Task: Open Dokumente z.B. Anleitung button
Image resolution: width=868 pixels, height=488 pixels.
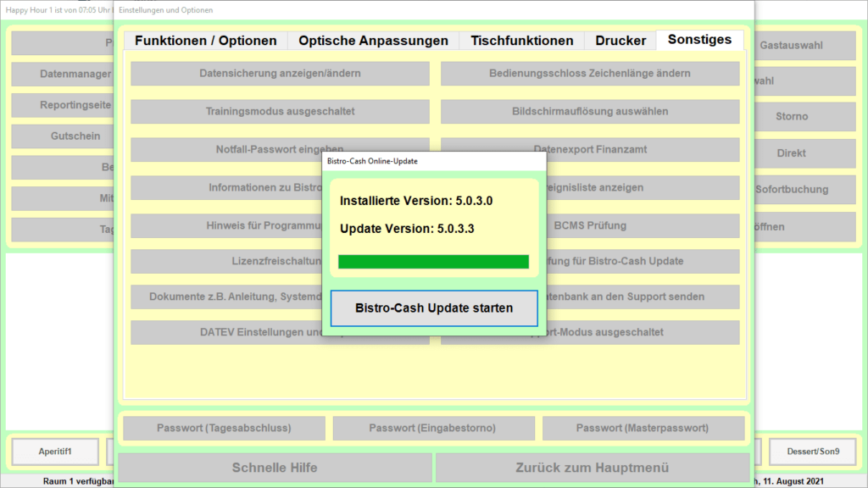Action: [x=226, y=297]
